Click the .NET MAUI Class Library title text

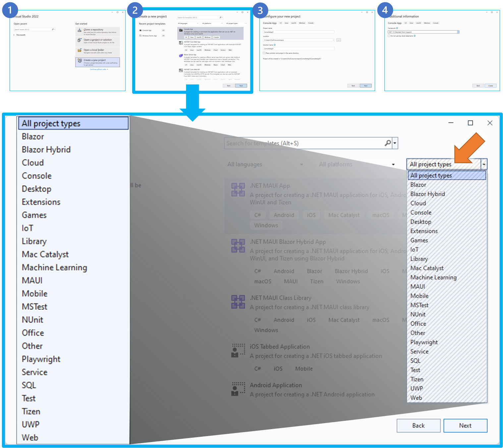281,298
